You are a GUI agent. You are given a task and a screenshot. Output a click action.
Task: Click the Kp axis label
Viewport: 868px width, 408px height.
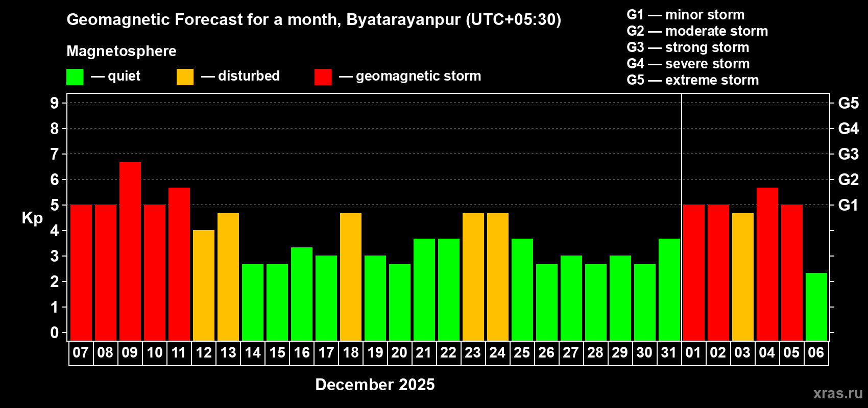pyautogui.click(x=32, y=218)
